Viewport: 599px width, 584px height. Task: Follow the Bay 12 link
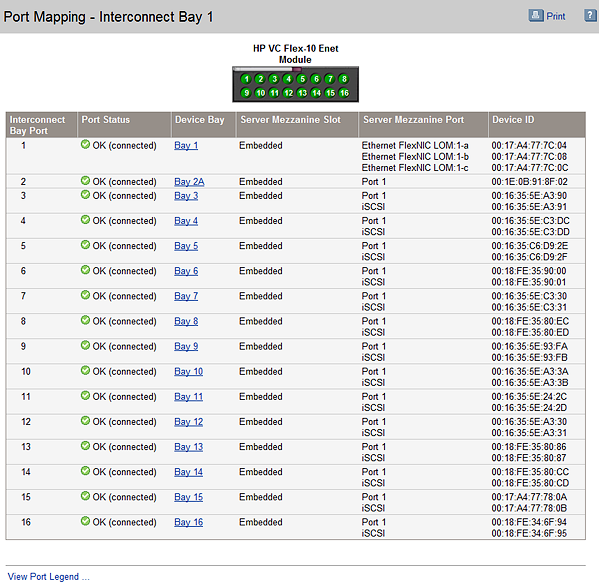[x=188, y=422]
